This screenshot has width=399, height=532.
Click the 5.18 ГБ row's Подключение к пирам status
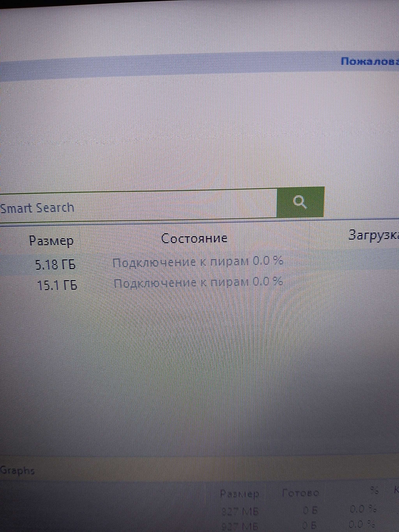pyautogui.click(x=198, y=262)
